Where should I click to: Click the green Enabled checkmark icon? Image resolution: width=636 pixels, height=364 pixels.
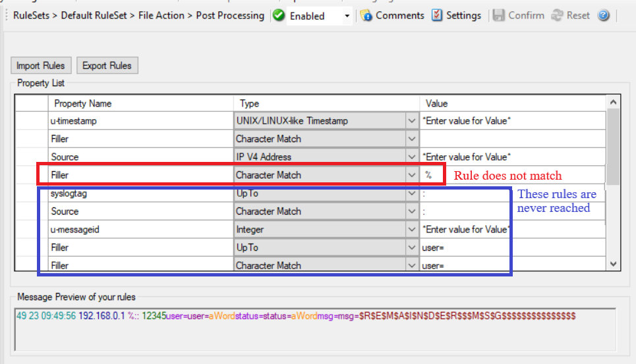click(279, 16)
